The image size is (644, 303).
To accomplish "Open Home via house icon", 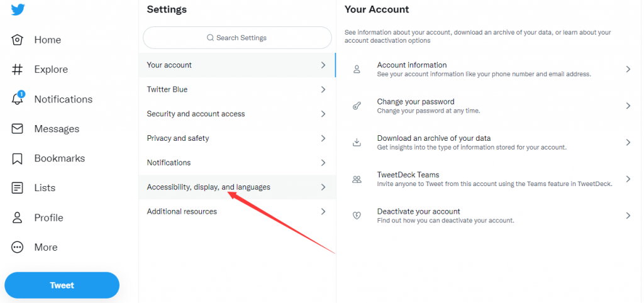I will pyautogui.click(x=17, y=40).
